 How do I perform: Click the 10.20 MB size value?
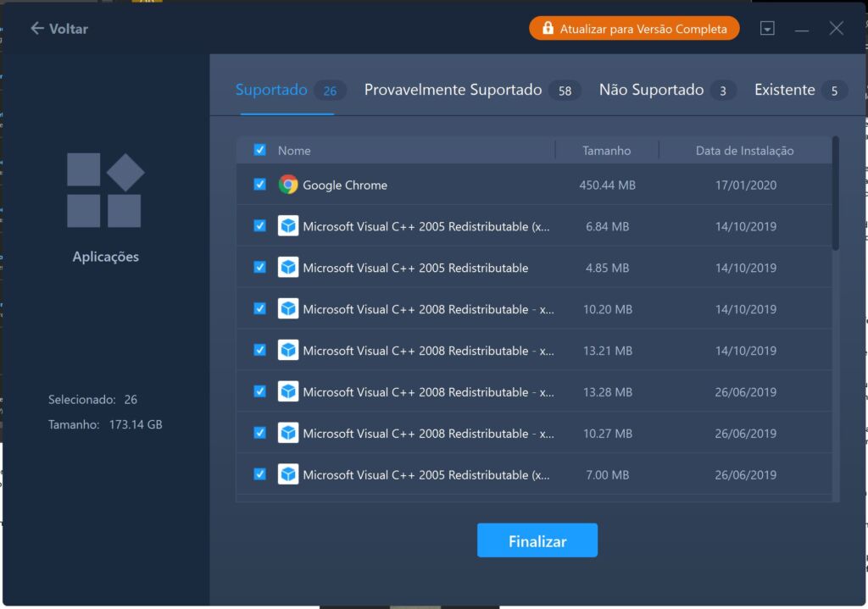(x=607, y=309)
